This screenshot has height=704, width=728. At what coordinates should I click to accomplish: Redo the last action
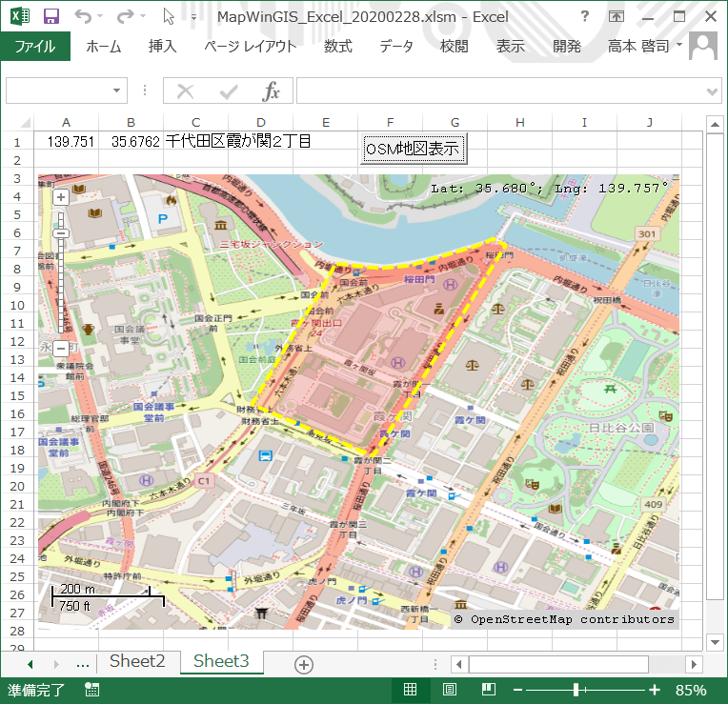[x=126, y=17]
